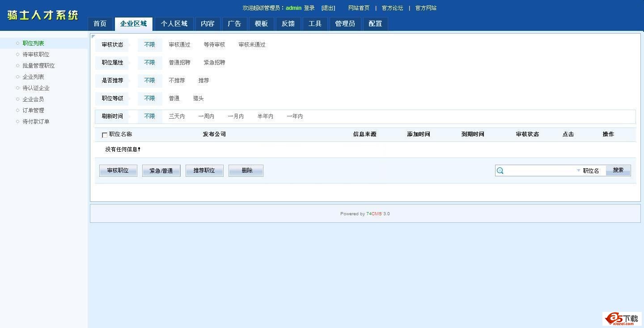Switch to the 个人区域 tab
This screenshot has height=328, width=644.
pyautogui.click(x=174, y=24)
